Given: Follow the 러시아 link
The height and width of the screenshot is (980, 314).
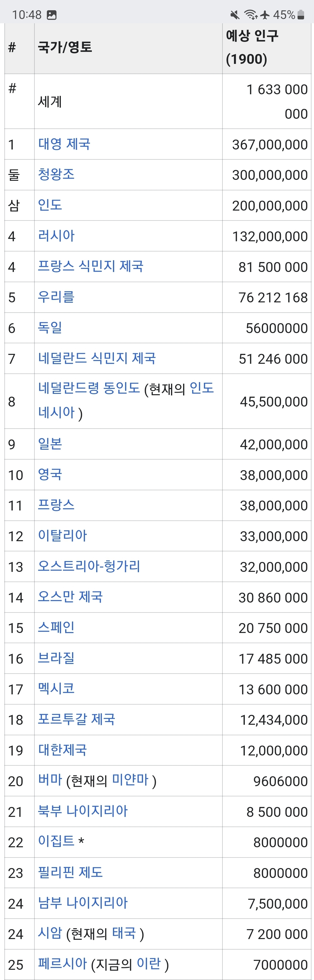Looking at the screenshot, I should [x=56, y=235].
